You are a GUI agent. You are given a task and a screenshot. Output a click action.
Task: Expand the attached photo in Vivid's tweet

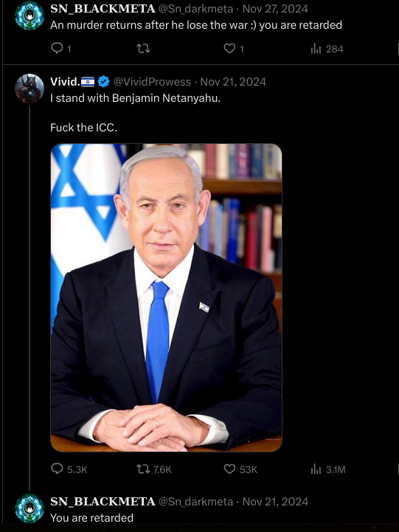pos(166,297)
